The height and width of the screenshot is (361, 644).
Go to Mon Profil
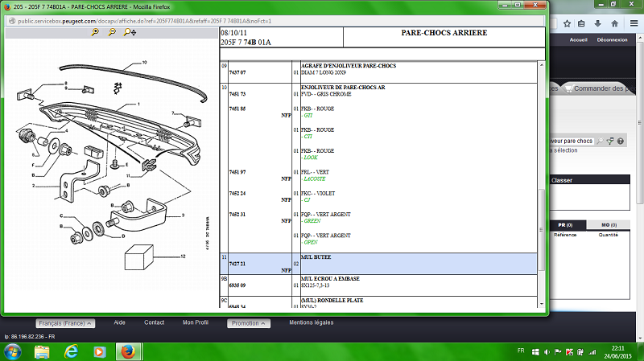click(x=196, y=322)
